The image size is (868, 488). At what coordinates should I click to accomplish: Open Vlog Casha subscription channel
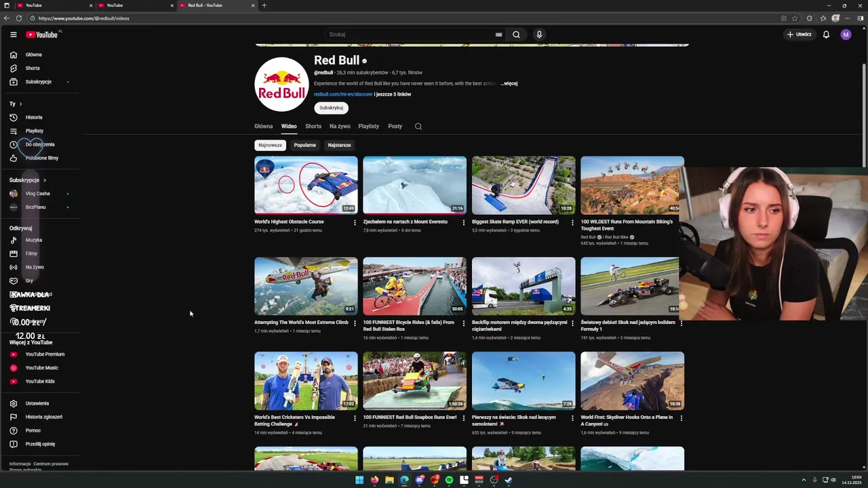tap(39, 194)
